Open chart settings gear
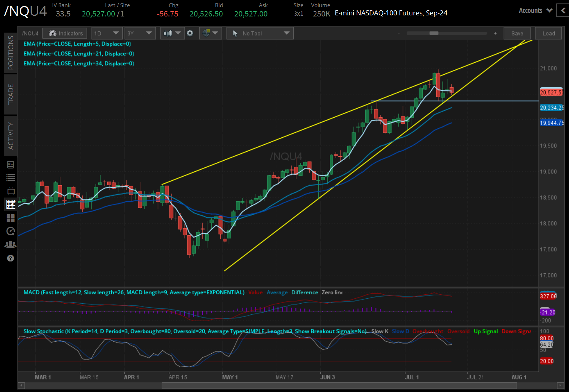The height and width of the screenshot is (392, 569). pos(190,33)
